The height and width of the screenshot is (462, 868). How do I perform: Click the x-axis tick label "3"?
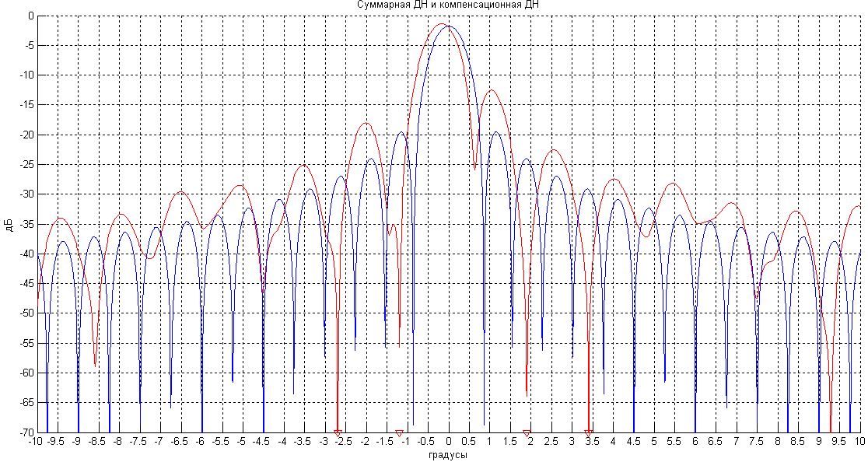(x=572, y=442)
